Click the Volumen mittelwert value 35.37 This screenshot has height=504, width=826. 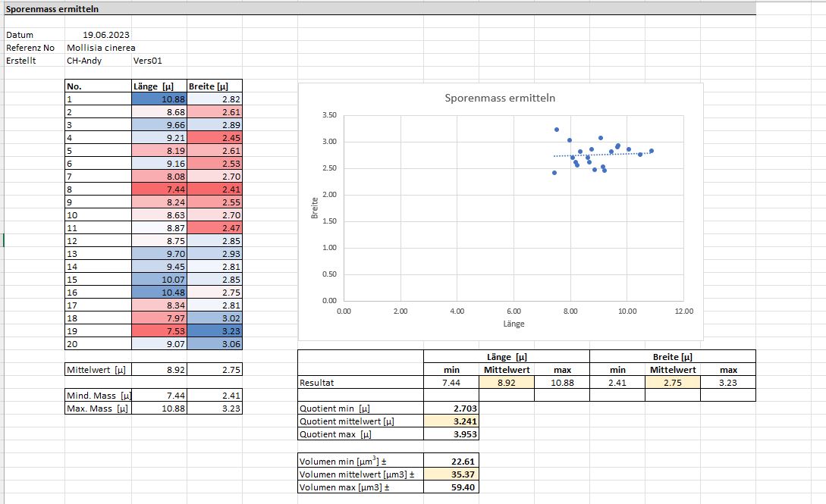(x=451, y=474)
